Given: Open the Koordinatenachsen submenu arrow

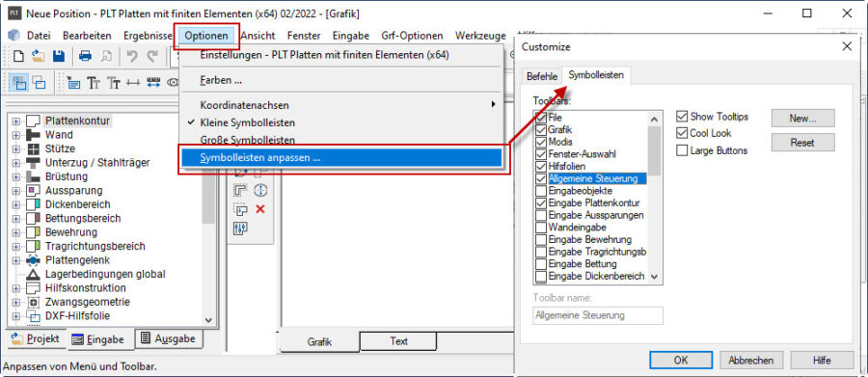Looking at the screenshot, I should point(493,104).
